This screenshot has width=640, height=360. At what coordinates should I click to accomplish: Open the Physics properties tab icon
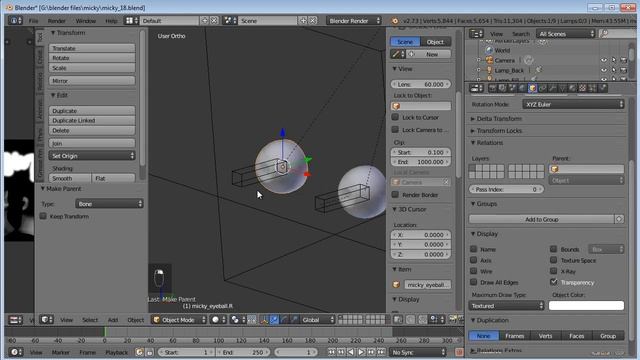[x=602, y=88]
